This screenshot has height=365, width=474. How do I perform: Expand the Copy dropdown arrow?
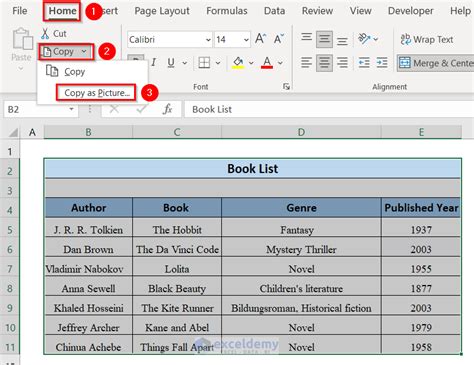[84, 51]
